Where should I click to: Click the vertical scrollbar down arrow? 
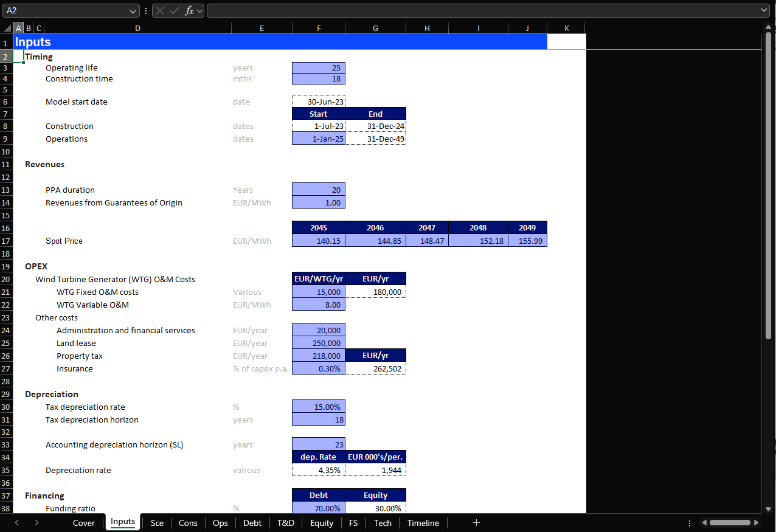click(768, 508)
